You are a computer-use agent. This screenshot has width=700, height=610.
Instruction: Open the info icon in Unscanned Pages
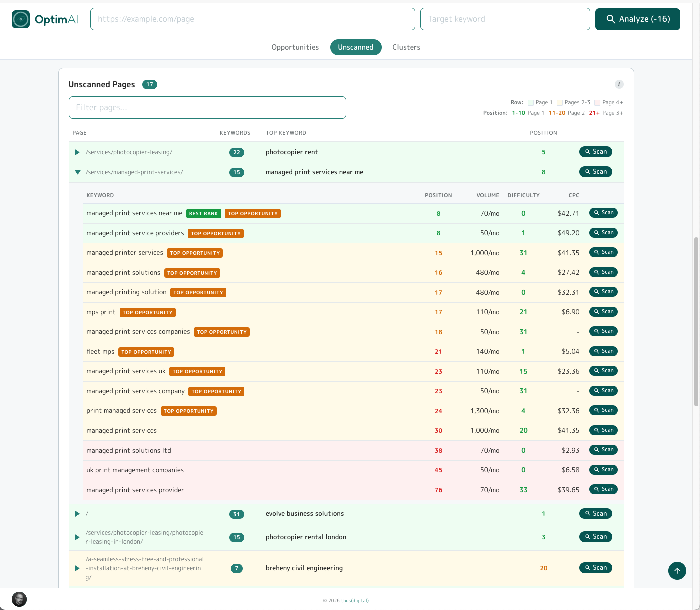click(619, 84)
